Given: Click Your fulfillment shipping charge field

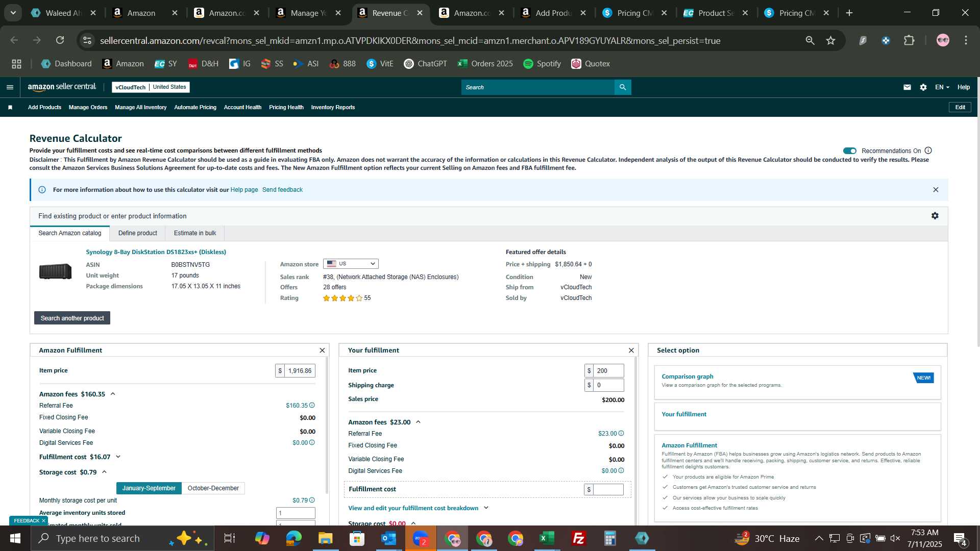Looking at the screenshot, I should click(x=608, y=385).
